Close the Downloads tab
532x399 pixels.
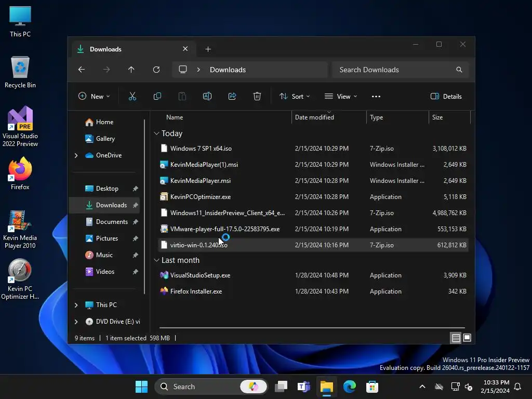tap(185, 49)
